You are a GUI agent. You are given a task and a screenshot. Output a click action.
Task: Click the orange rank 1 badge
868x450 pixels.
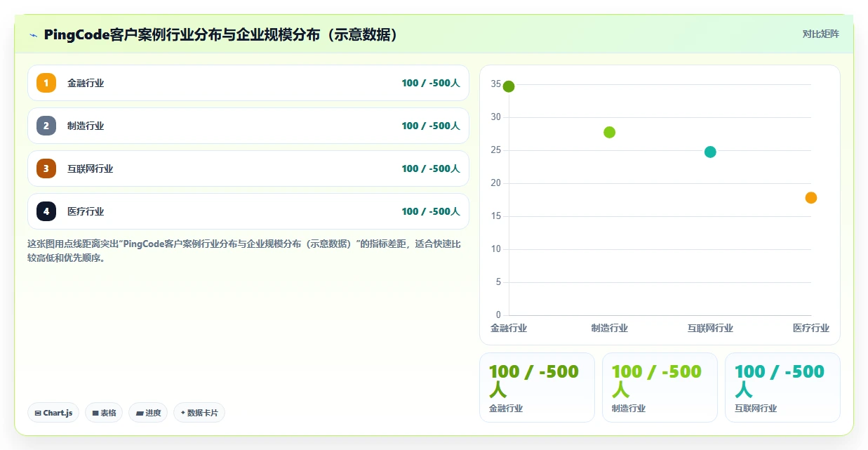coord(46,83)
